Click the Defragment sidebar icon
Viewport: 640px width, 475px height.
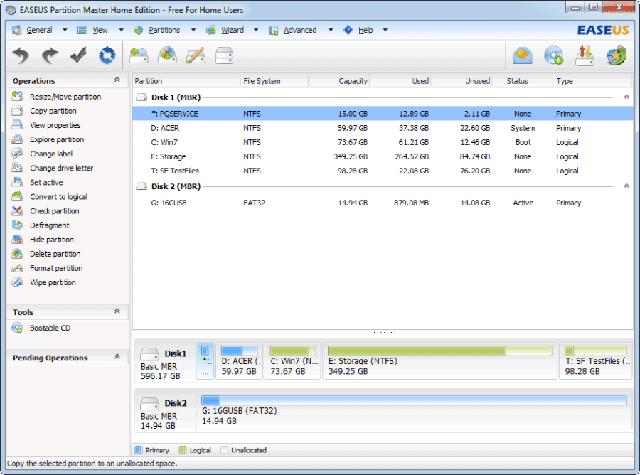point(17,225)
